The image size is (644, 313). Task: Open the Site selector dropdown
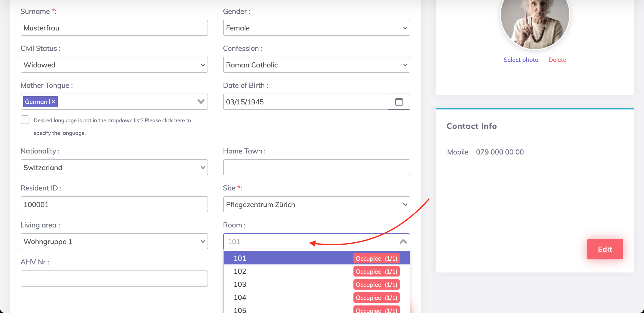(316, 205)
